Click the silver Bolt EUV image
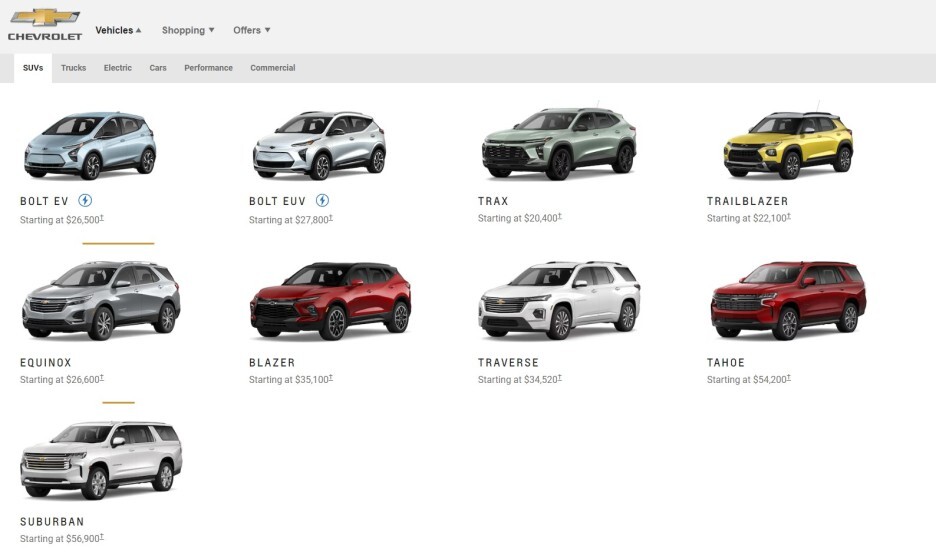Screen dimensions: 936x555 (319, 145)
